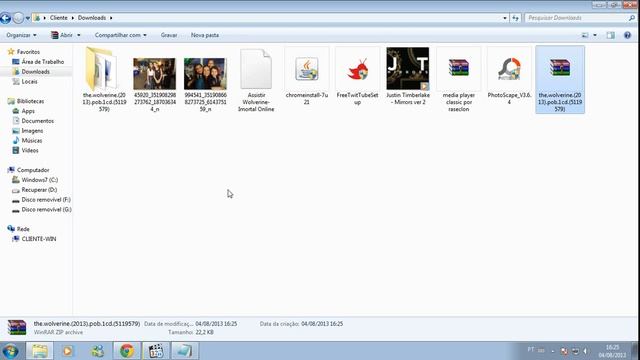
Task: Open the Compartilhar com menu
Action: [x=120, y=35]
